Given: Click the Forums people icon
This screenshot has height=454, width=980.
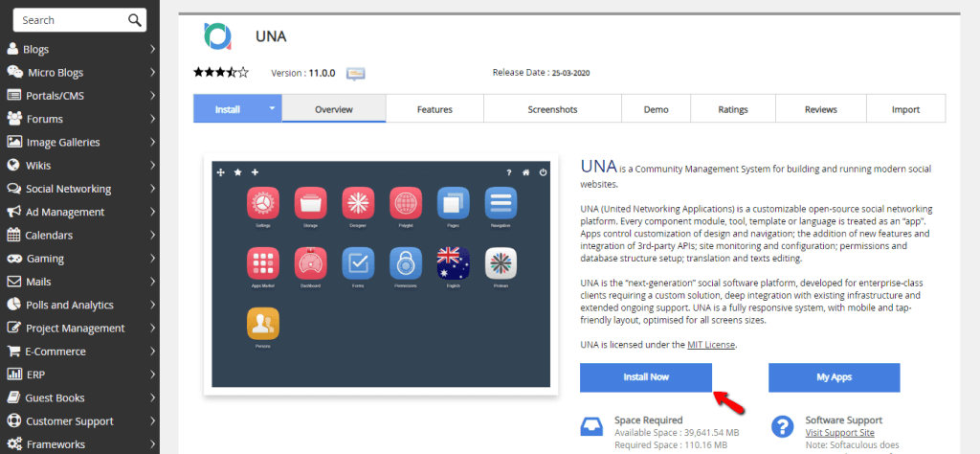Looking at the screenshot, I should coord(14,118).
